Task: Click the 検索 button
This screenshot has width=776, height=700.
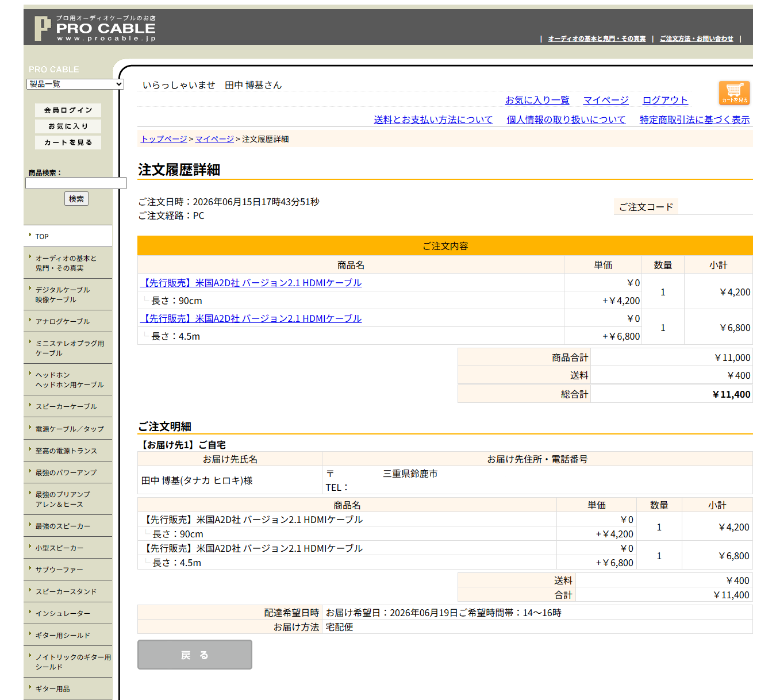Action: (x=76, y=199)
